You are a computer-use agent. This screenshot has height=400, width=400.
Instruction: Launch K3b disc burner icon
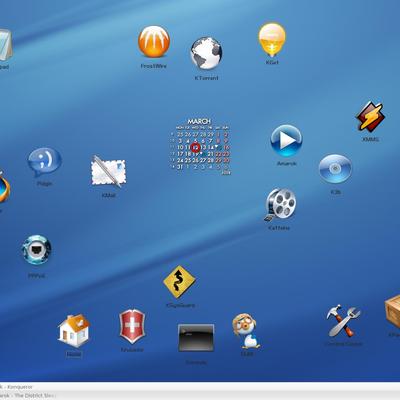coord(335,169)
